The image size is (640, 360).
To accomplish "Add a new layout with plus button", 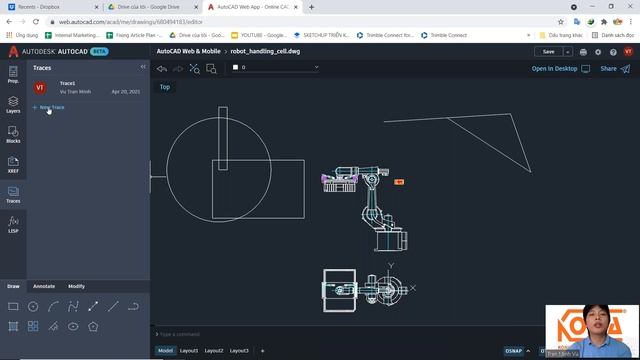I will pos(262,351).
